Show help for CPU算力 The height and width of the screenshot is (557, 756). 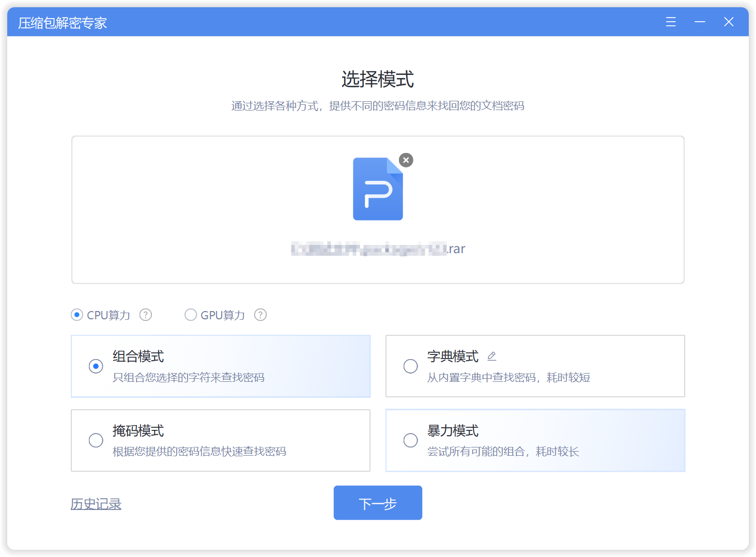(146, 315)
